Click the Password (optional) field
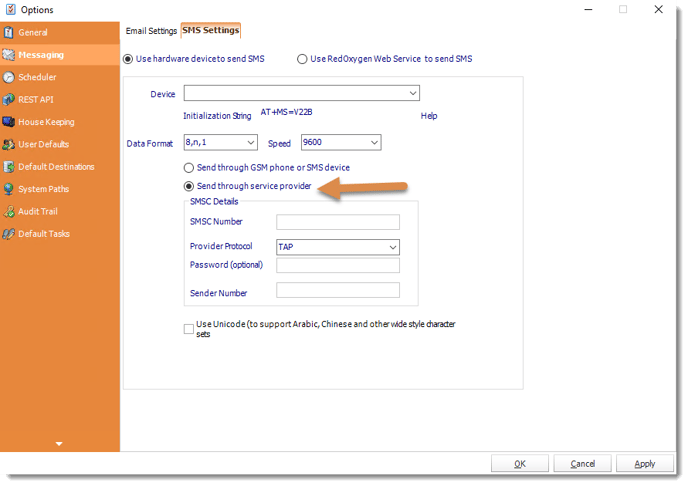 pos(338,265)
